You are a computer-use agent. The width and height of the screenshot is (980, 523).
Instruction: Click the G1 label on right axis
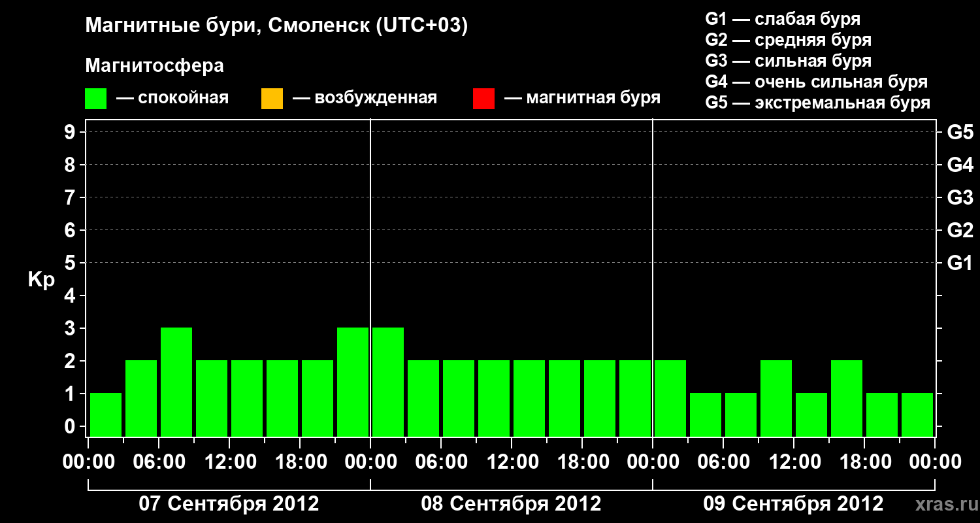(x=960, y=263)
